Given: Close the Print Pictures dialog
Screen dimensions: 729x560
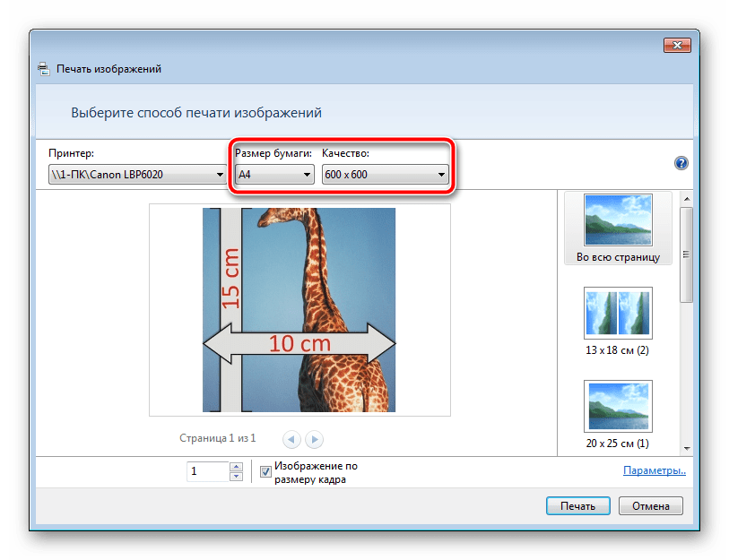Looking at the screenshot, I should point(677,45).
